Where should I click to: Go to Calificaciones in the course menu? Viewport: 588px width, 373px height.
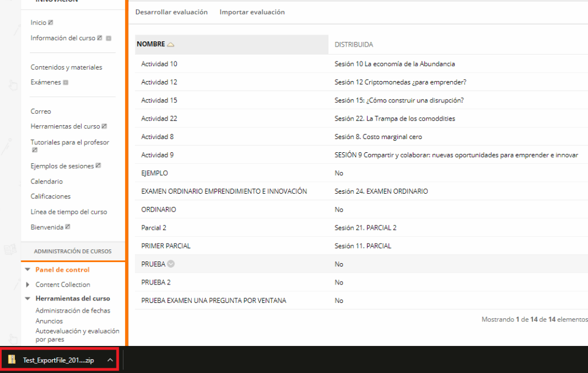tap(51, 197)
